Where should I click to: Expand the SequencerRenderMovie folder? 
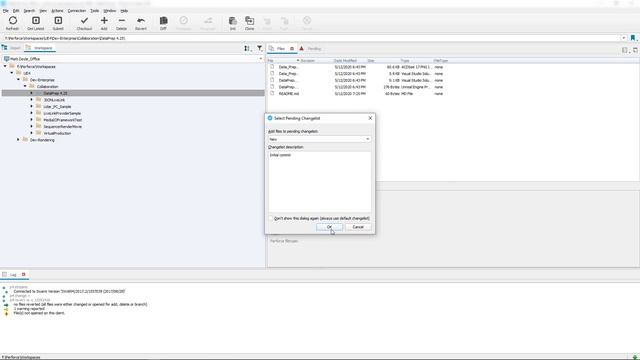31,127
